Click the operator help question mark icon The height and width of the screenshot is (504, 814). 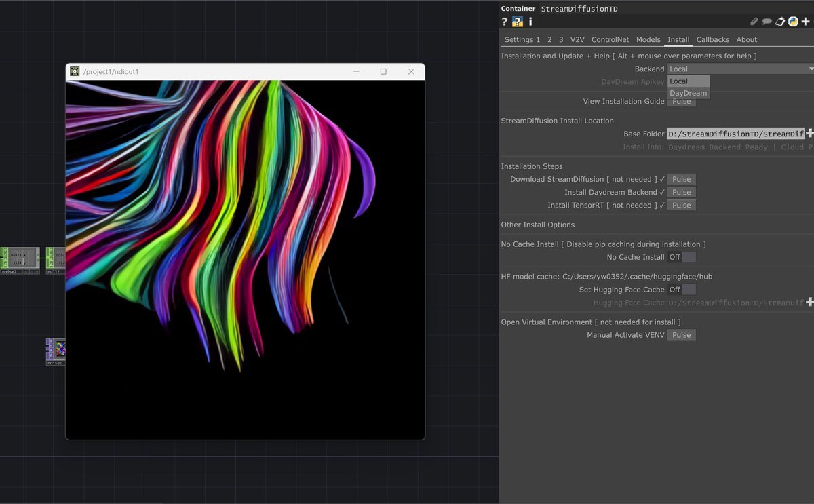[505, 22]
